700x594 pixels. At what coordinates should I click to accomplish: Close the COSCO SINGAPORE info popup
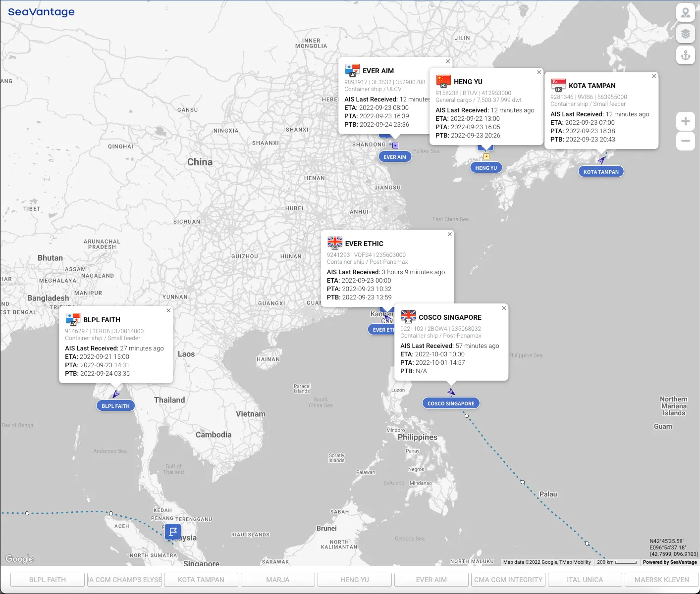(504, 308)
